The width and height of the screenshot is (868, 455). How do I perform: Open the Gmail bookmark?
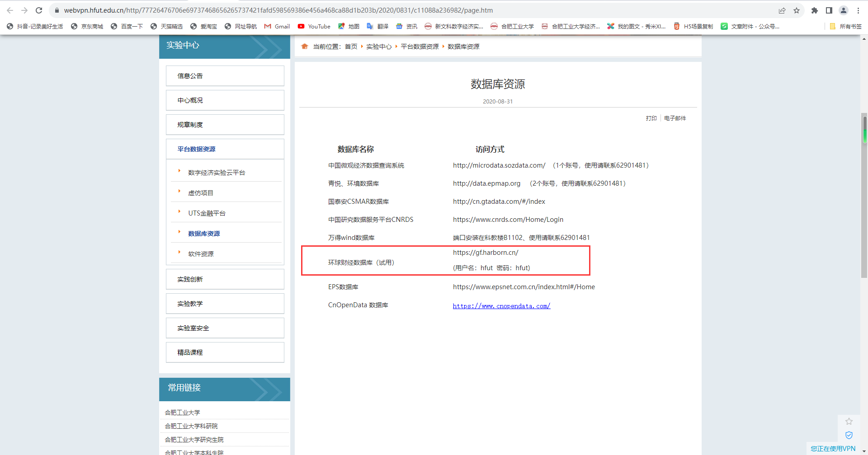click(x=277, y=27)
